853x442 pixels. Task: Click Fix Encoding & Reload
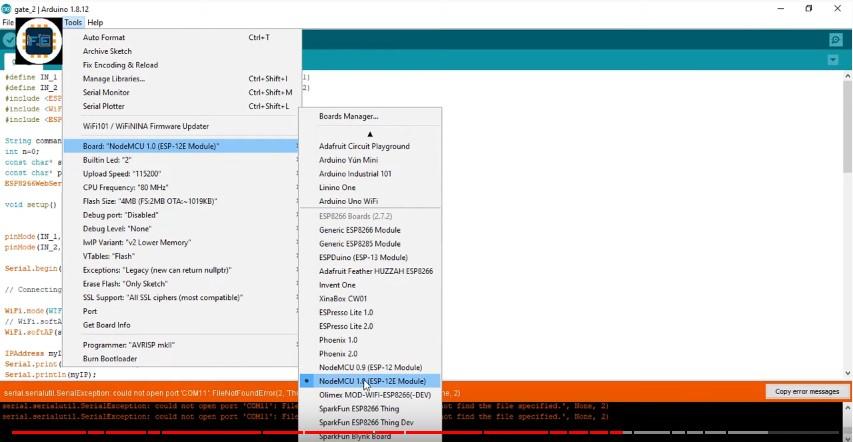click(182, 65)
